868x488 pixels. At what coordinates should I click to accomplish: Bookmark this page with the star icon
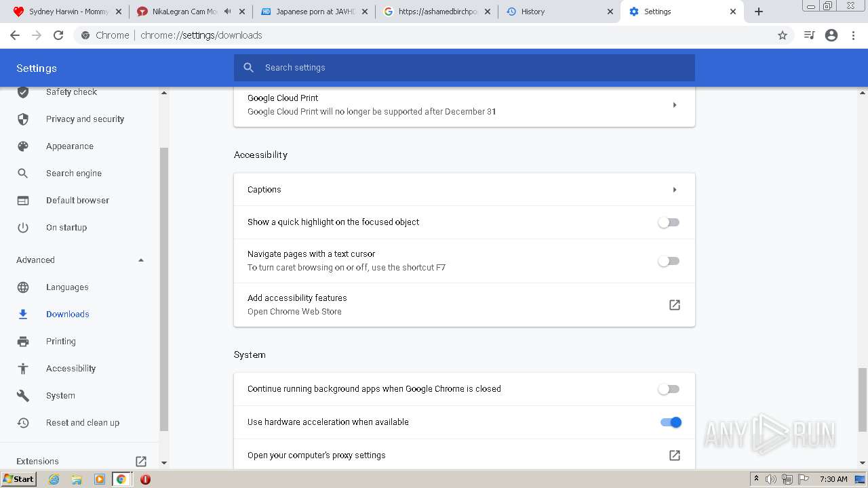783,35
